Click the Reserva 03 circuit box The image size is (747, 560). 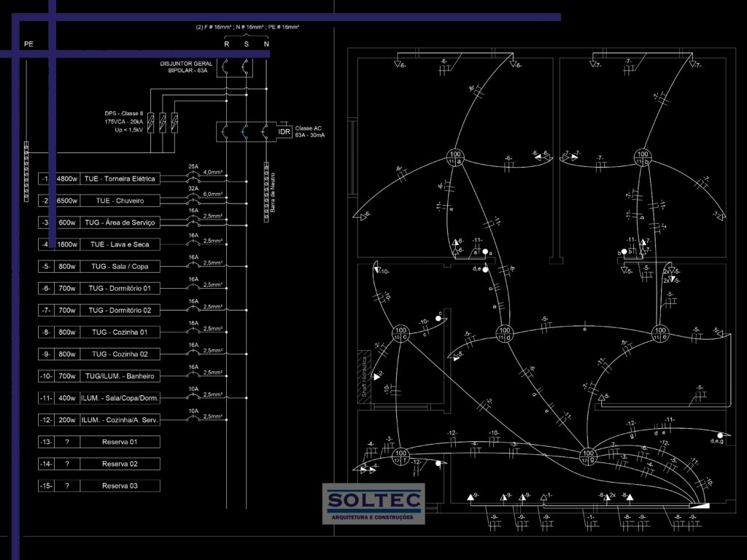(x=120, y=486)
